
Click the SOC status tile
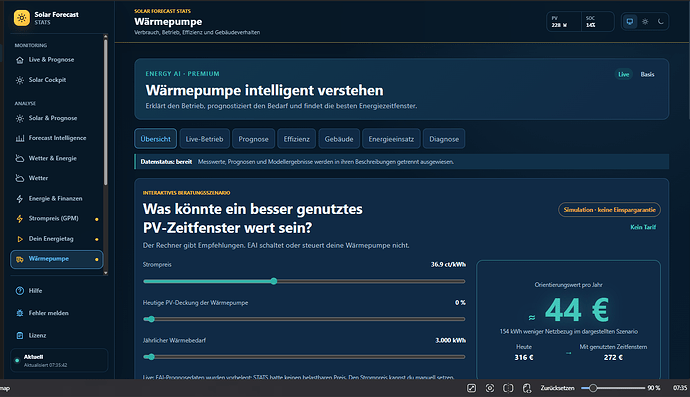pyautogui.click(x=597, y=22)
